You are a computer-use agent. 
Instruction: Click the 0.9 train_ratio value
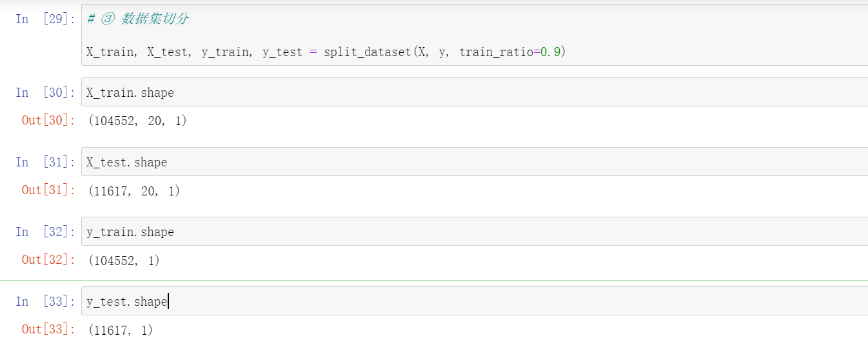(x=549, y=52)
